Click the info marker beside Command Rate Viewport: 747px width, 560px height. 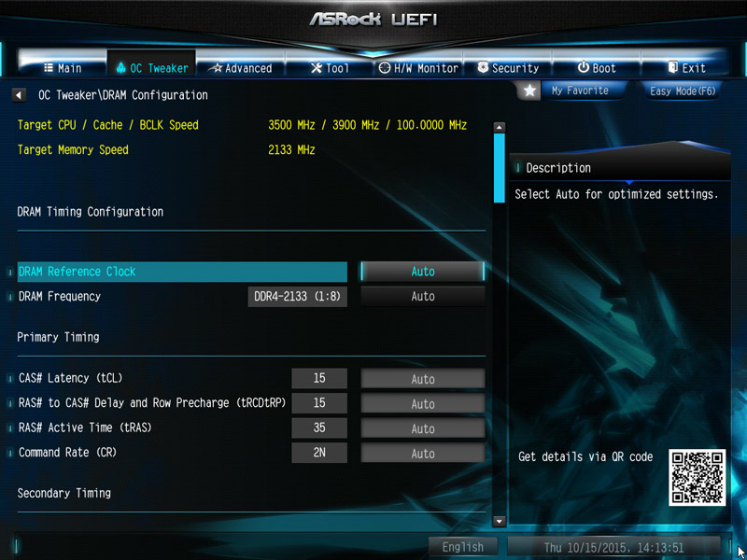[9, 453]
